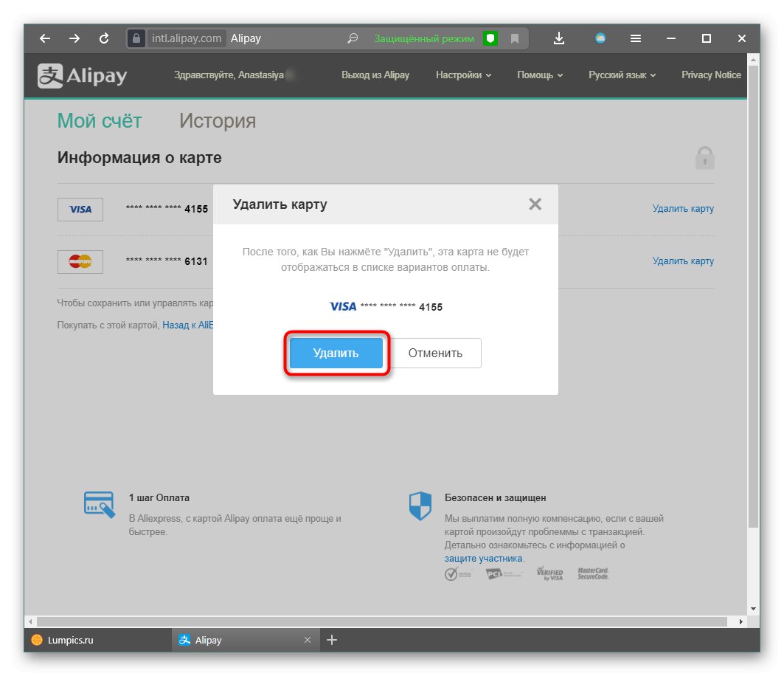Click the blue shield icon beside Безопасен и защищен
784x676 pixels.
tap(420, 506)
